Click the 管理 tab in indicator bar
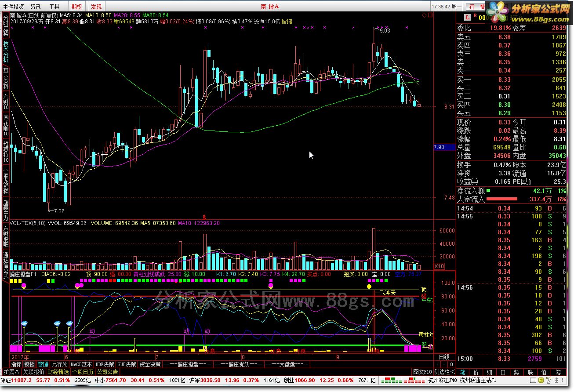 [43, 365]
